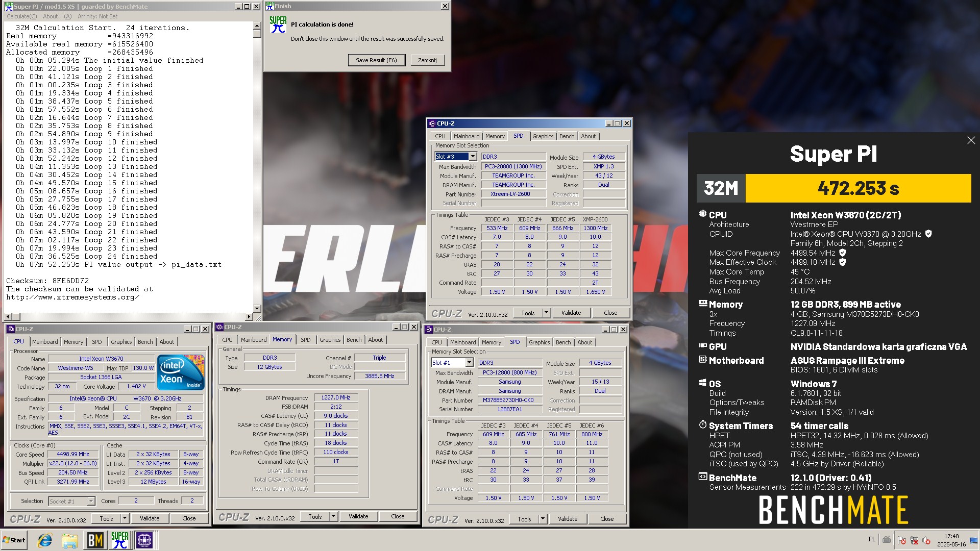The width and height of the screenshot is (980, 551).
Task: Open Internet Explorer from the taskbar
Action: 45,540
